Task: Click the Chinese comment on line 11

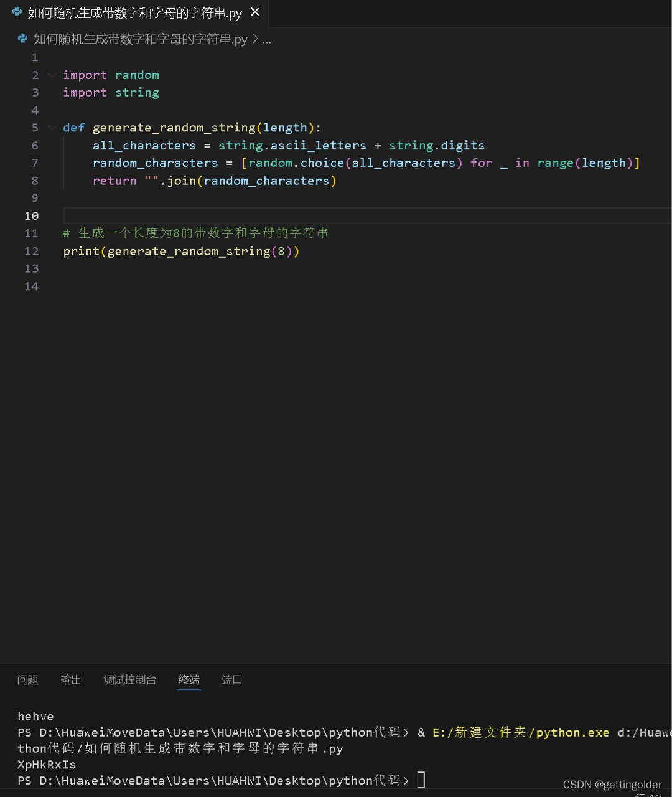Action: point(196,233)
